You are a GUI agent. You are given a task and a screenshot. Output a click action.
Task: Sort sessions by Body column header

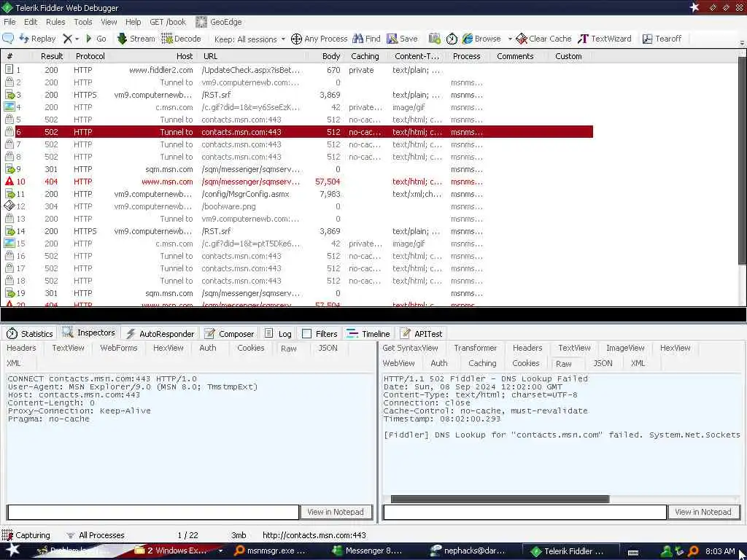pyautogui.click(x=331, y=56)
